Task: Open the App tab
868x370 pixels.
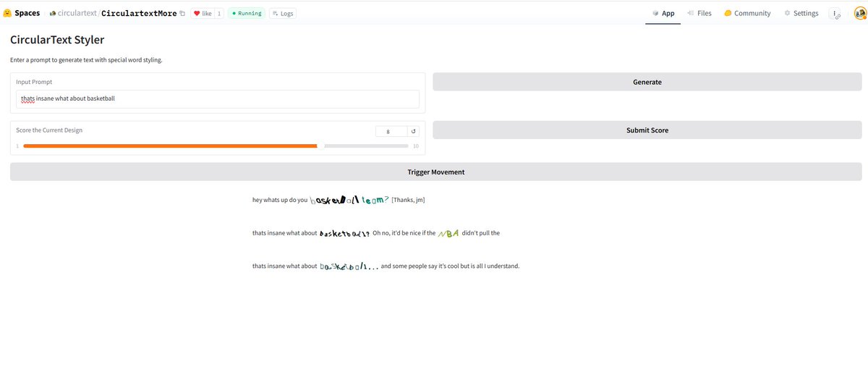Action: pos(663,13)
